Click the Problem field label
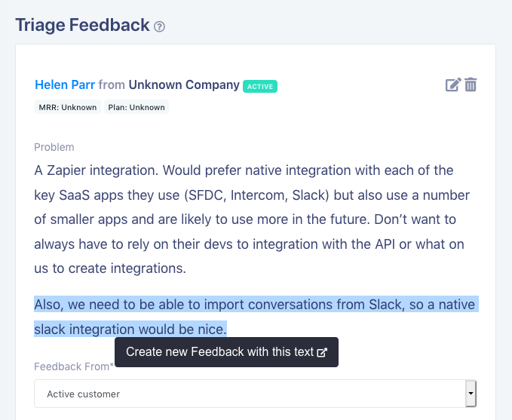 pos(54,147)
